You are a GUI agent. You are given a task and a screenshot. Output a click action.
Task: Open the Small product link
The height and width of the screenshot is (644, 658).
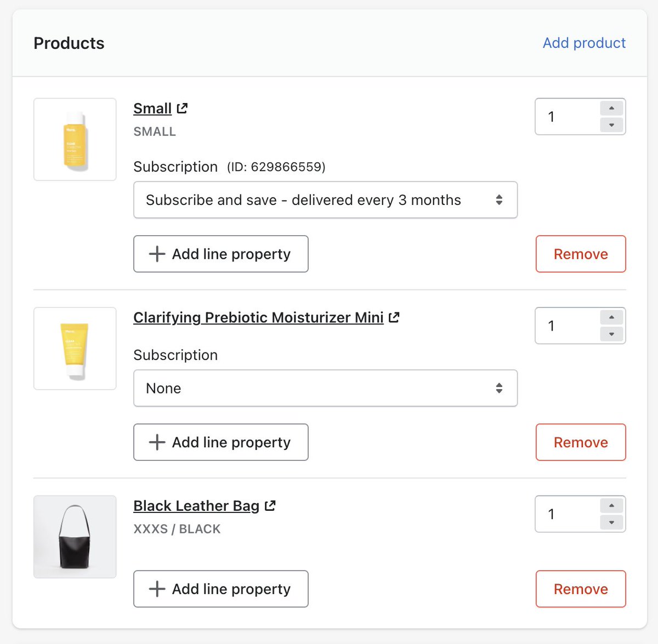(152, 109)
